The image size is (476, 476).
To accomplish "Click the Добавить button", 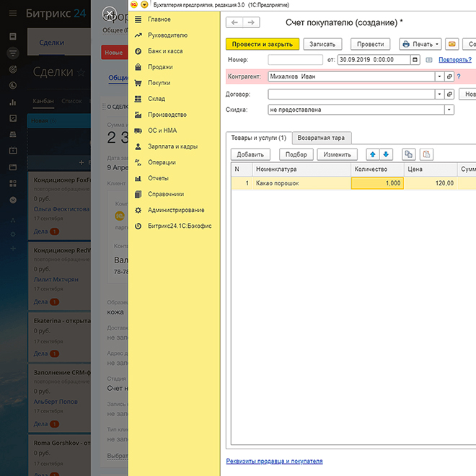I will (250, 154).
